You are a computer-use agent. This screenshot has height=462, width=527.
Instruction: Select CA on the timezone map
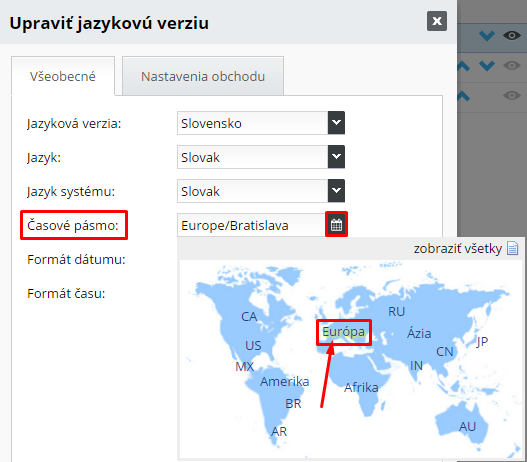tap(249, 317)
